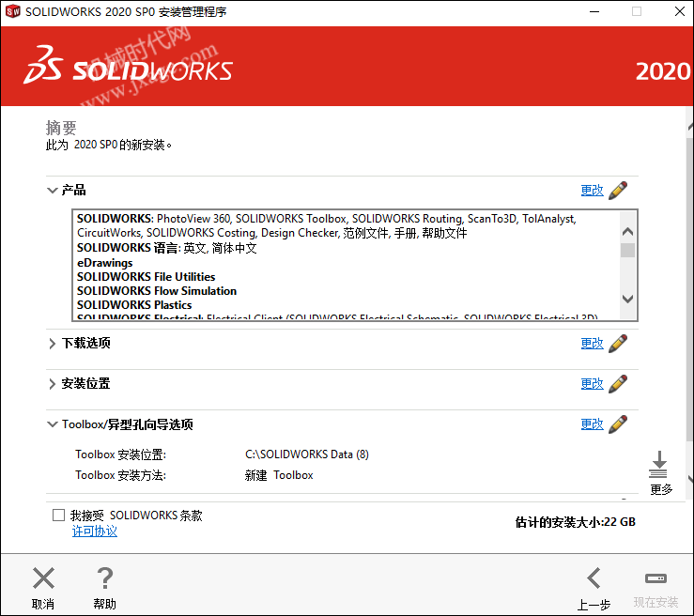Select SOLIDWORKS Plastics in the product list
This screenshot has width=694, height=616.
point(134,305)
